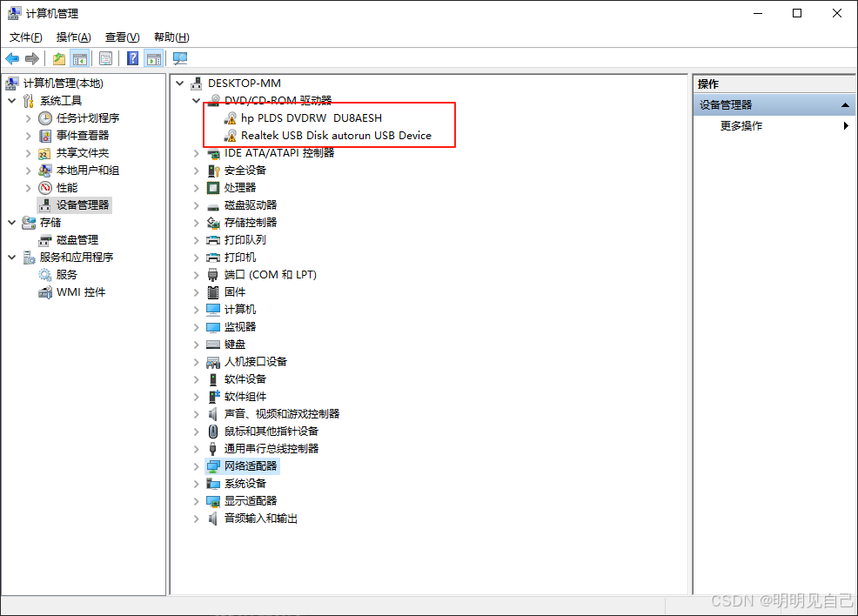The height and width of the screenshot is (616, 858).
Task: Click the Up one level folder icon
Action: click(59, 58)
